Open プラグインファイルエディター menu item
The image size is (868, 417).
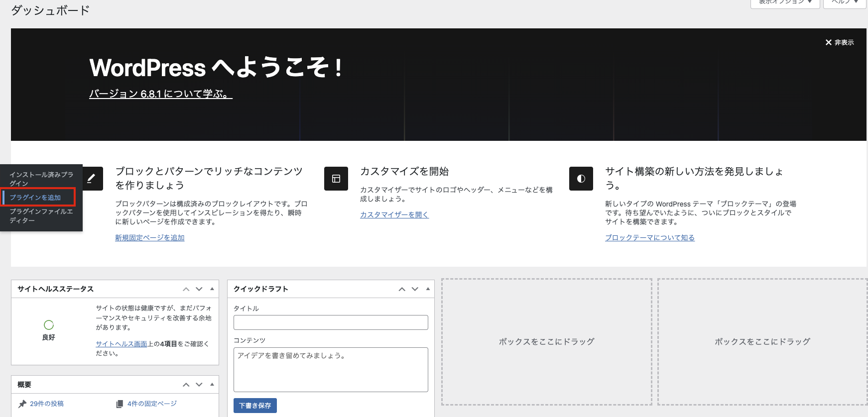(41, 216)
